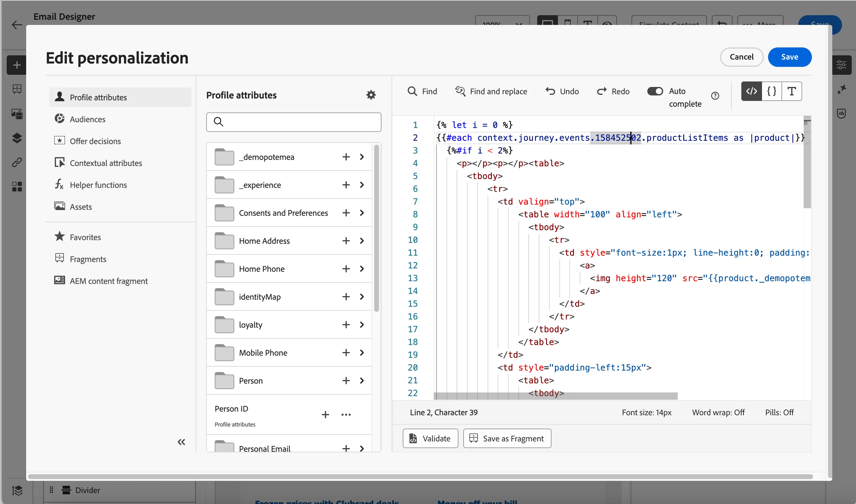Add the loyalty attribute with plus icon

346,325
